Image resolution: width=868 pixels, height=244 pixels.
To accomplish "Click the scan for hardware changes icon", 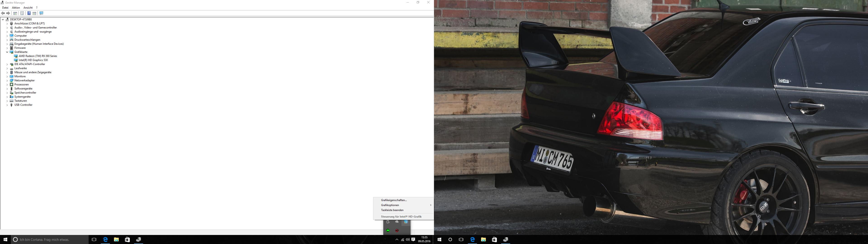I will pos(41,13).
